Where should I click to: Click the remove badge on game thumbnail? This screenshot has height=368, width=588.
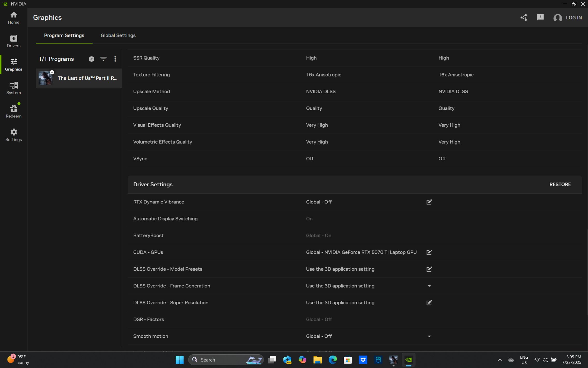52,72
